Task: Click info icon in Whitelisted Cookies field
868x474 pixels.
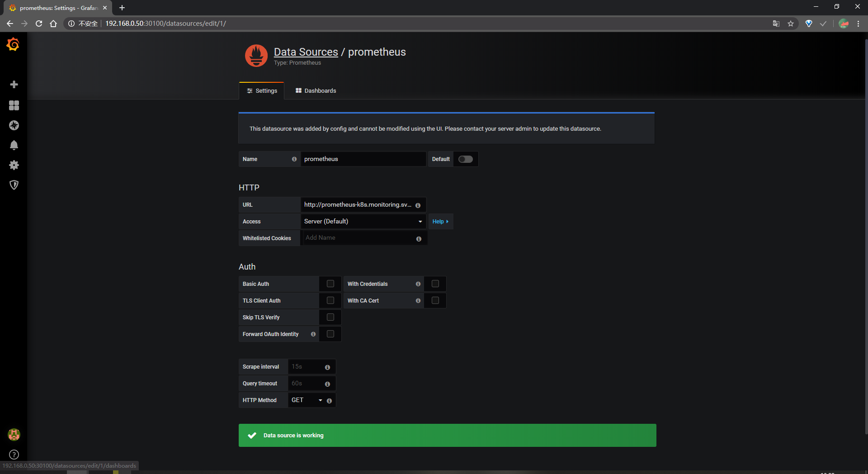Action: coord(419,239)
